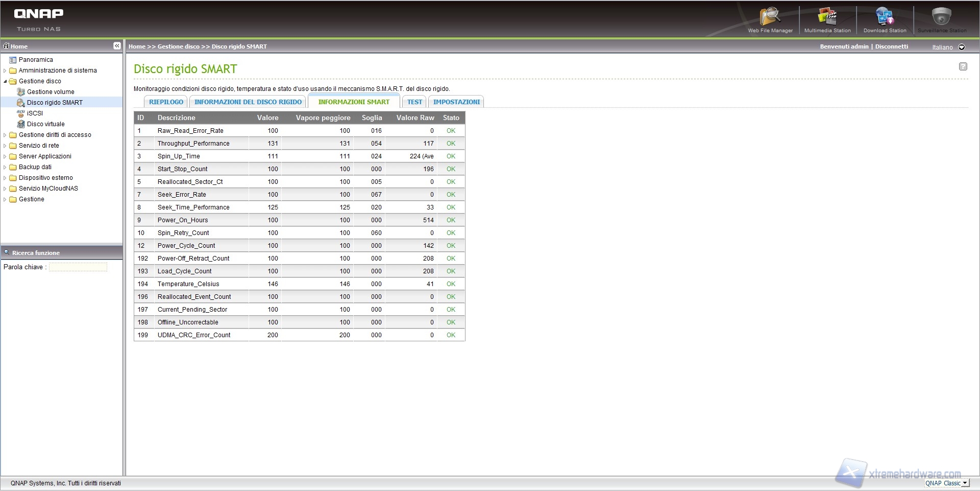Screen dimensions: 980x491
Task: Open Disco virtuale in the sidebar
Action: pos(45,124)
